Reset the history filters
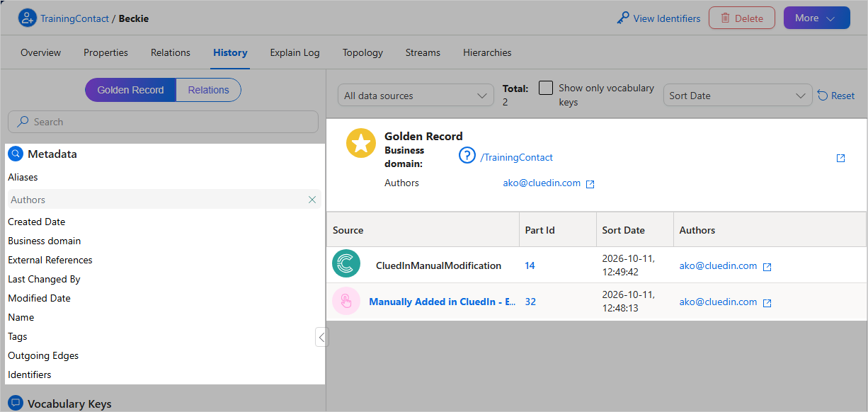868x412 pixels. point(836,96)
